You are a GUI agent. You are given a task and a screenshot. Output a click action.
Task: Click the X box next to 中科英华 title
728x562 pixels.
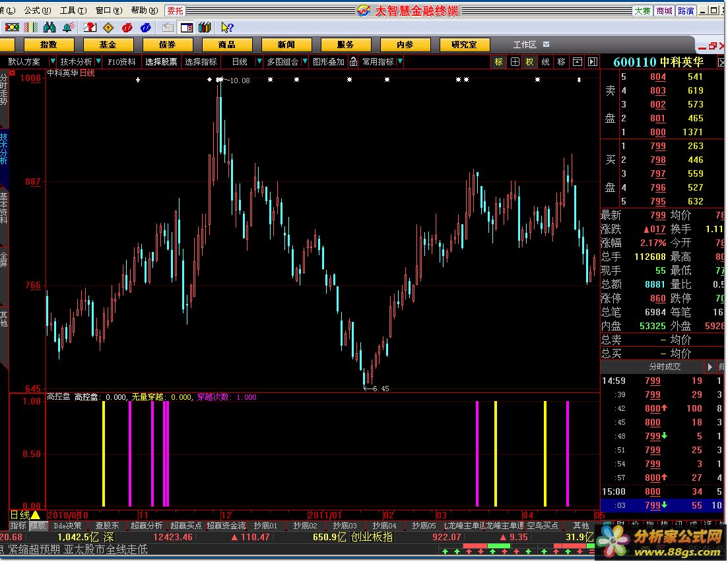pyautogui.click(x=721, y=62)
